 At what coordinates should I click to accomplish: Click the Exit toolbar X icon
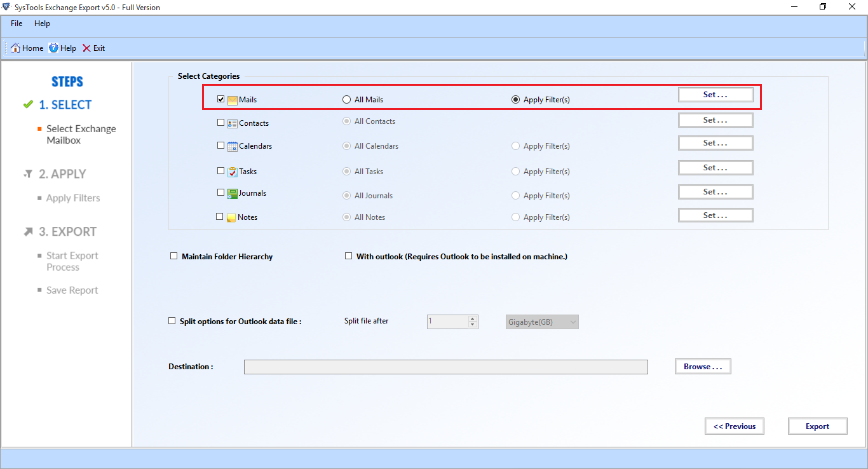[x=86, y=48]
